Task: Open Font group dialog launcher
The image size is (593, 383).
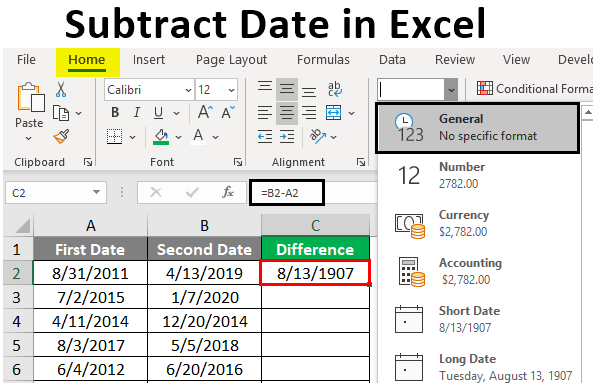Action: point(238,162)
